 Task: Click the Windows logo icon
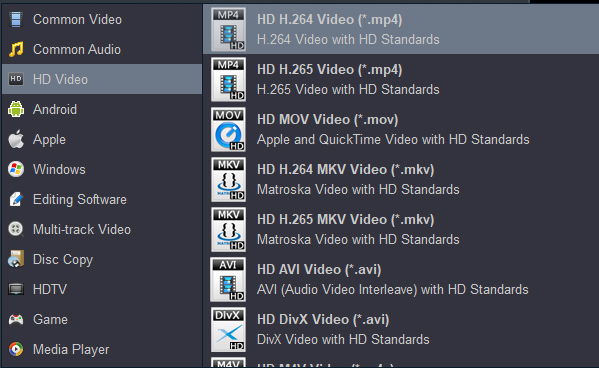click(x=16, y=169)
